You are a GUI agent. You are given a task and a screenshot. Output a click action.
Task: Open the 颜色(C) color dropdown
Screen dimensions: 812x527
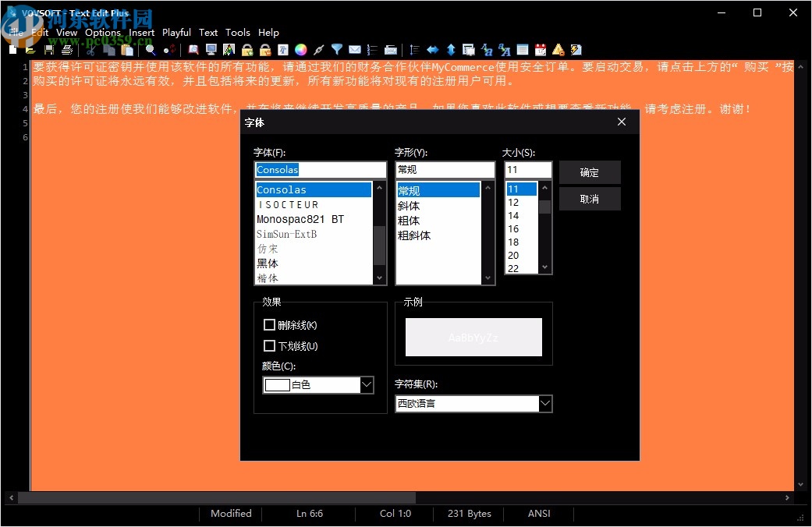(367, 384)
